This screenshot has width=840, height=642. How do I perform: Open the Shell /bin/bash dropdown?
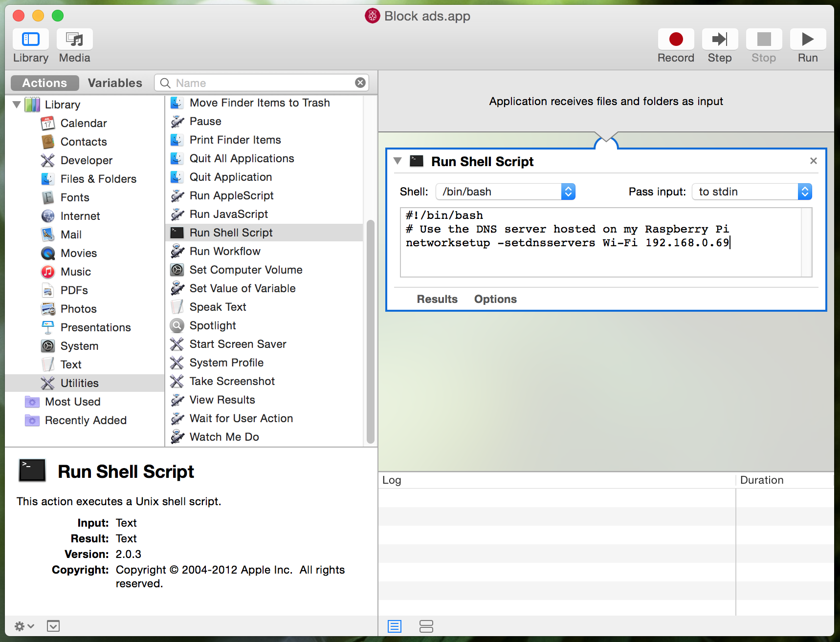pos(506,192)
